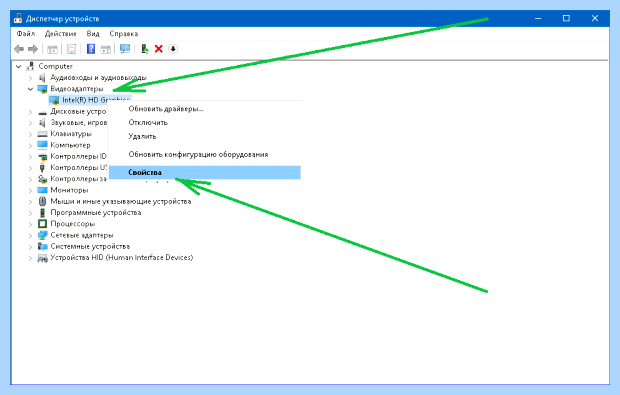620x395 pixels.
Task: Expand the Компьютер node
Action: 30,146
